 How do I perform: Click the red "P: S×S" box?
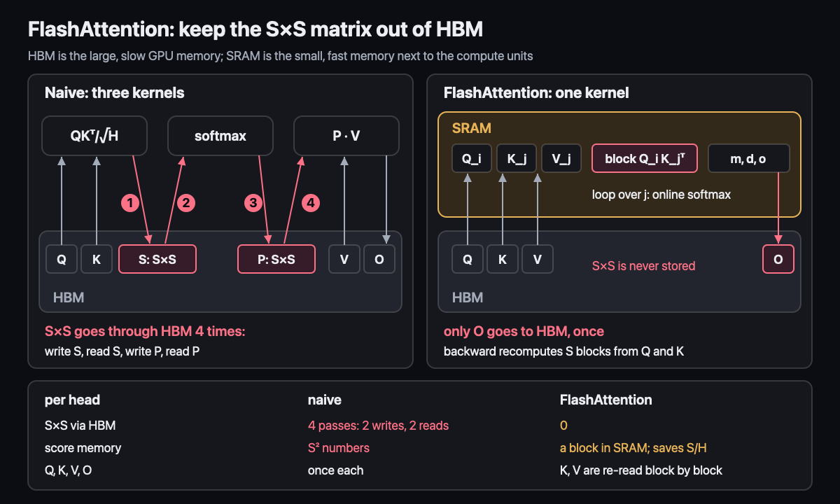pyautogui.click(x=276, y=259)
